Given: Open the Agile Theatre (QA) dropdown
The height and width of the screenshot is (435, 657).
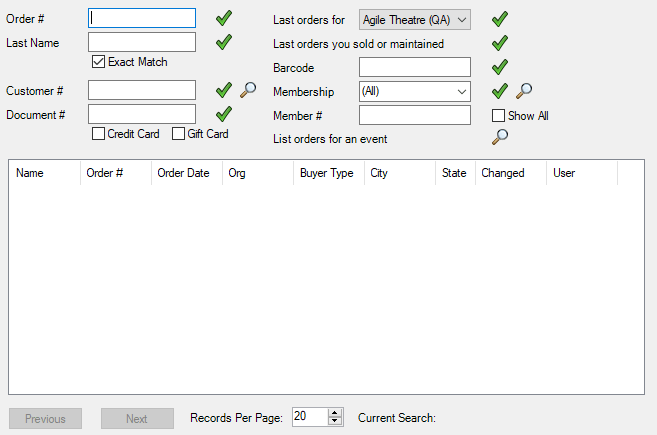Looking at the screenshot, I should (415, 20).
